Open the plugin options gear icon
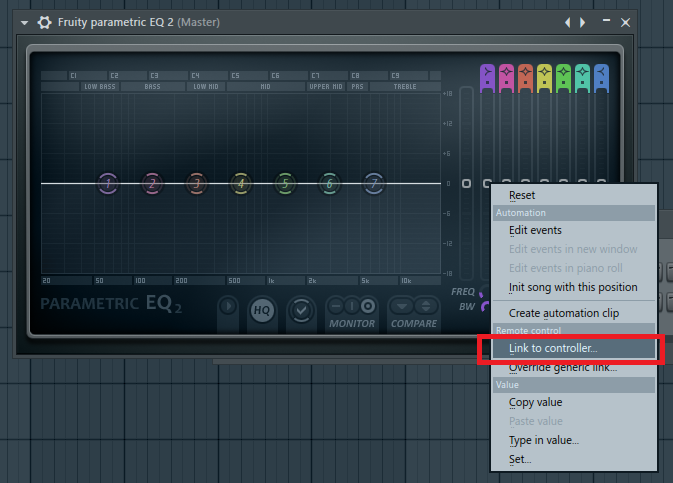Image resolution: width=673 pixels, height=483 pixels. pyautogui.click(x=44, y=22)
